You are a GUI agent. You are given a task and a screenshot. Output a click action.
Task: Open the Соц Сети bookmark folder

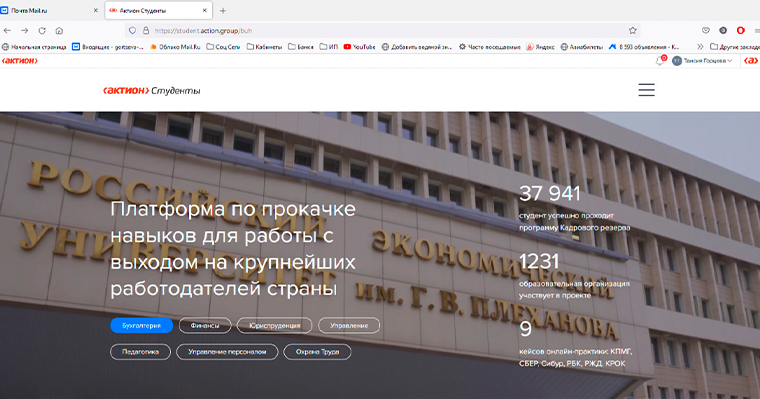[x=223, y=47]
